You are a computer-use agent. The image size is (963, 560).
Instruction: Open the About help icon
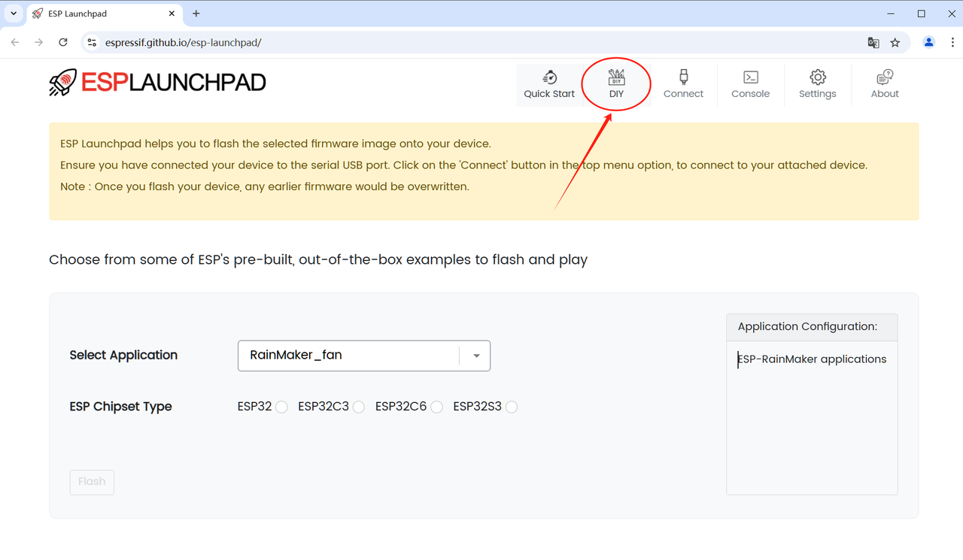tap(885, 77)
